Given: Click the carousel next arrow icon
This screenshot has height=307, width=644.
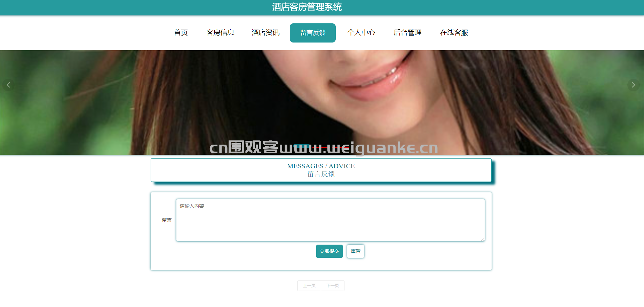Looking at the screenshot, I should tap(633, 85).
